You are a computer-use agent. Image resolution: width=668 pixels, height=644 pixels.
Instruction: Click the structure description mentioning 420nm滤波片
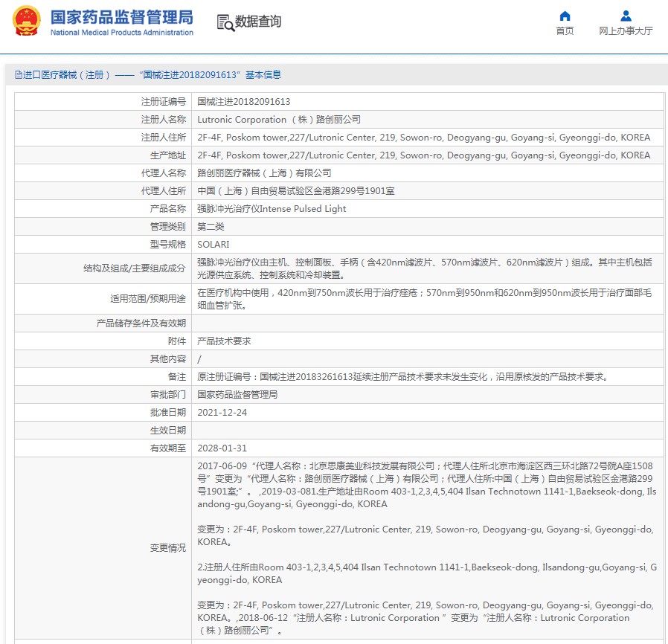pyautogui.click(x=425, y=268)
